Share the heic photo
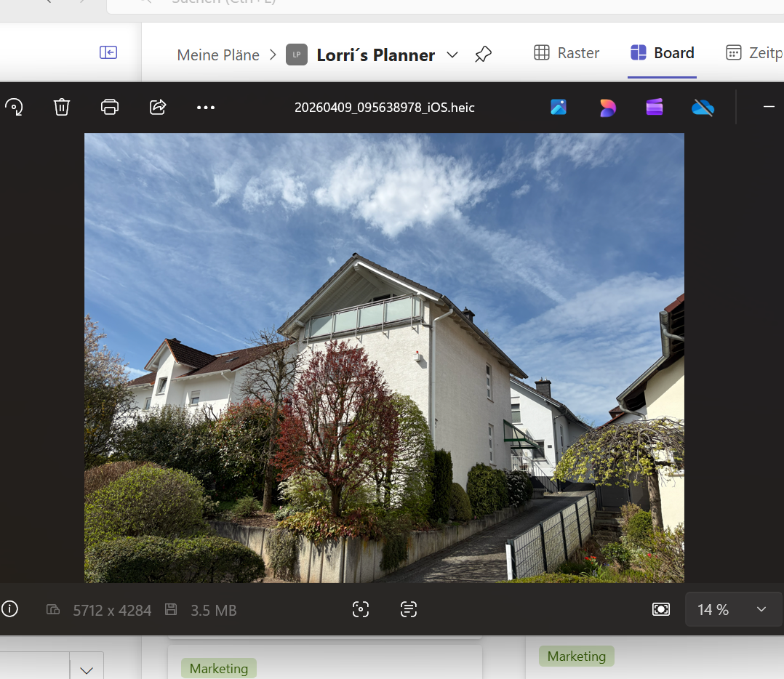Image resolution: width=784 pixels, height=679 pixels. pyautogui.click(x=158, y=107)
